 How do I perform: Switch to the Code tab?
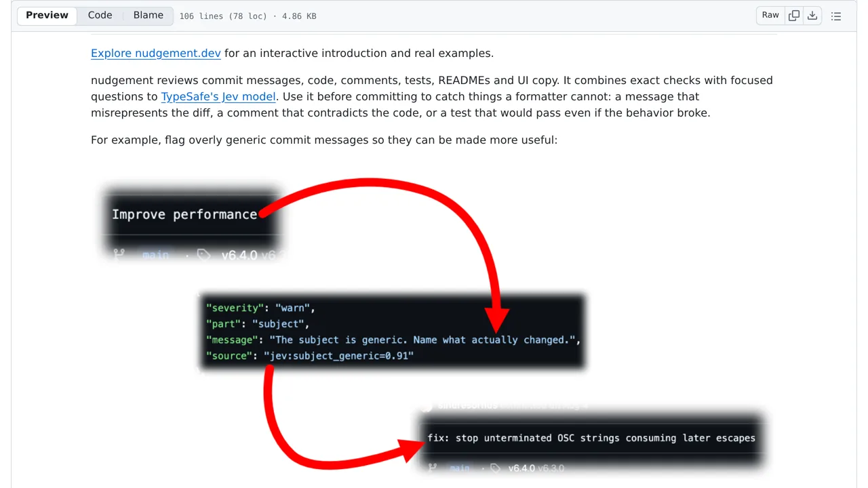tap(100, 16)
